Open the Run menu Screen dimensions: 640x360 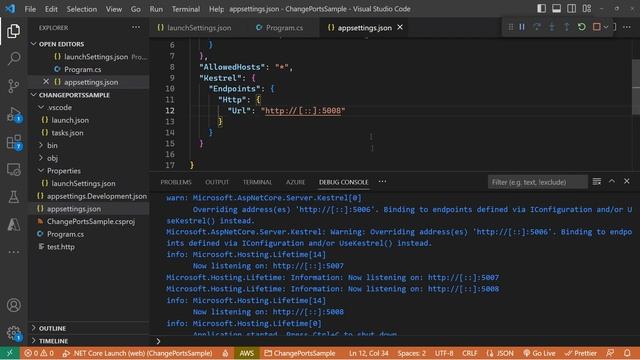(x=156, y=9)
